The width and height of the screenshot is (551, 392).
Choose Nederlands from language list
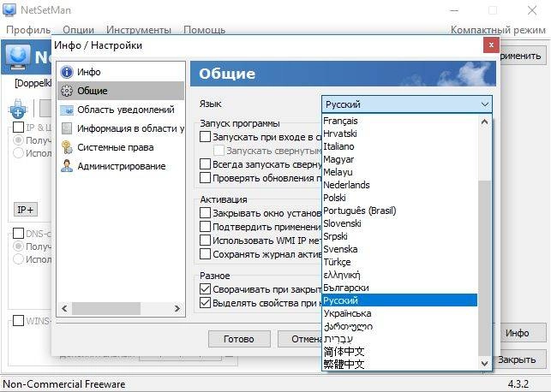click(399, 185)
